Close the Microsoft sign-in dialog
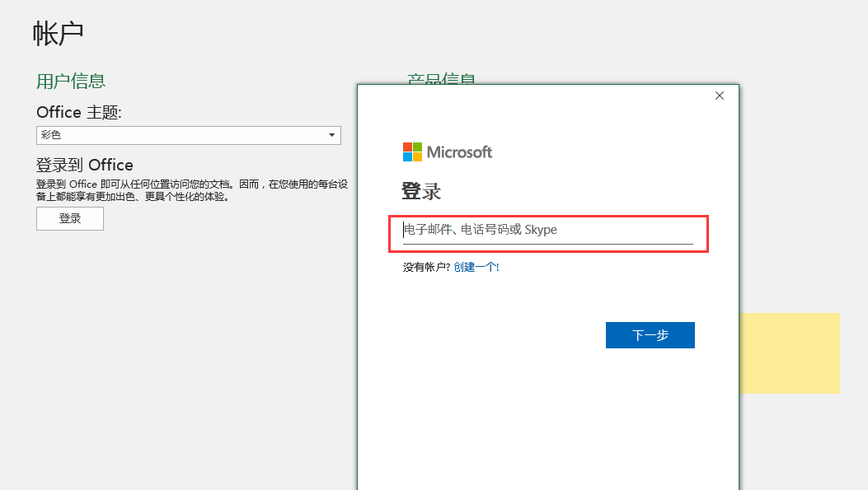 (719, 96)
